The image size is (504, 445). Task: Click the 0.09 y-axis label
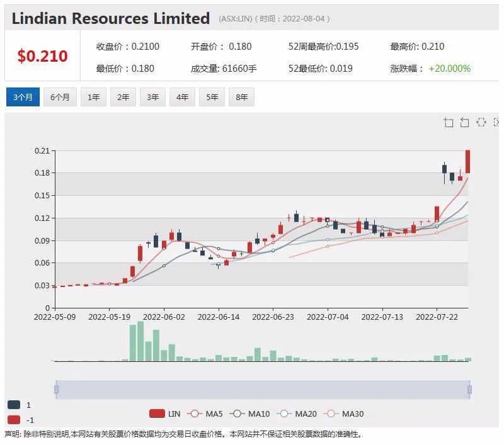(x=42, y=240)
